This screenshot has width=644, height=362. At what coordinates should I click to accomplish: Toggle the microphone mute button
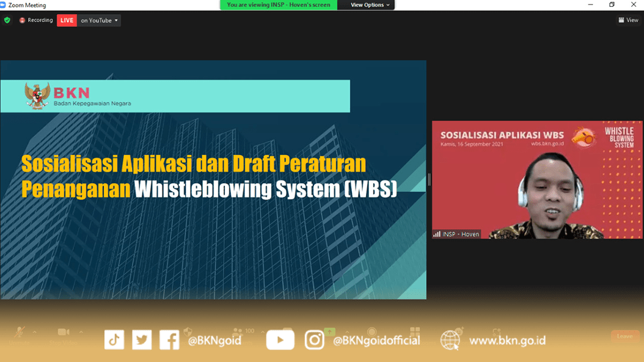click(20, 333)
